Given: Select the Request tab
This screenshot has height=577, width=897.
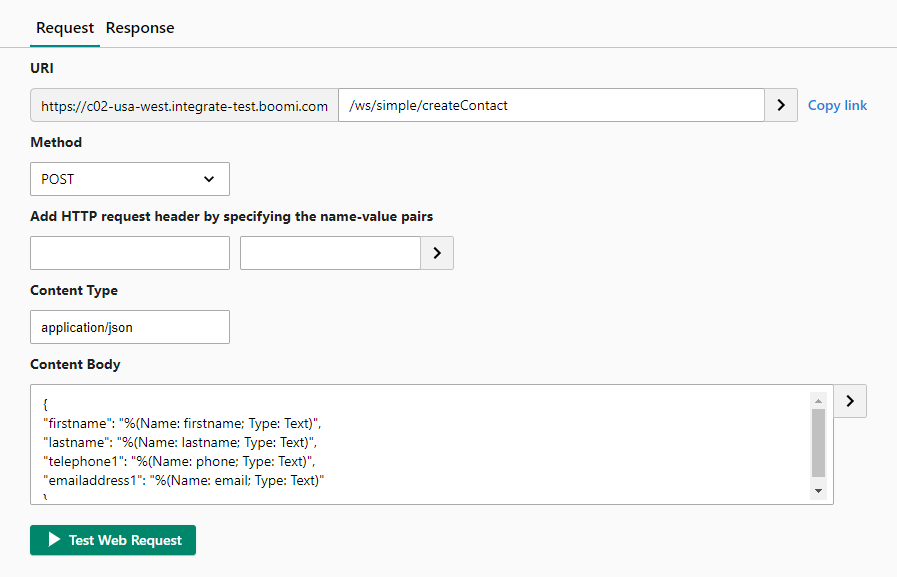Looking at the screenshot, I should (64, 28).
